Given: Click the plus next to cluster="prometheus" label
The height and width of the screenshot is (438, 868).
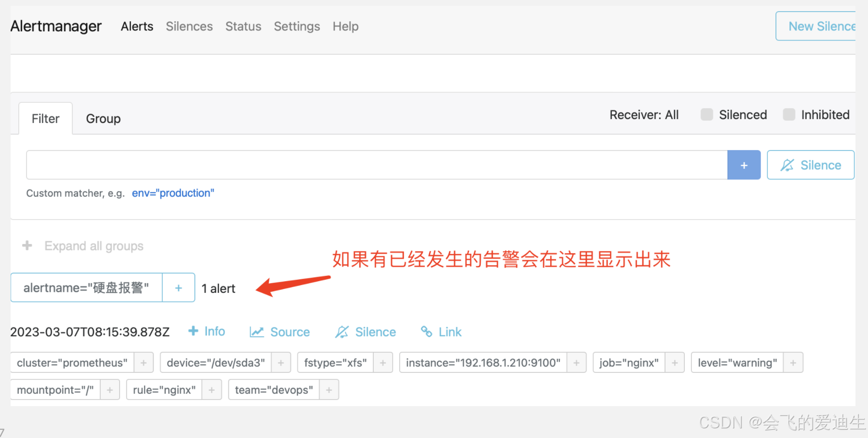Looking at the screenshot, I should pyautogui.click(x=144, y=363).
